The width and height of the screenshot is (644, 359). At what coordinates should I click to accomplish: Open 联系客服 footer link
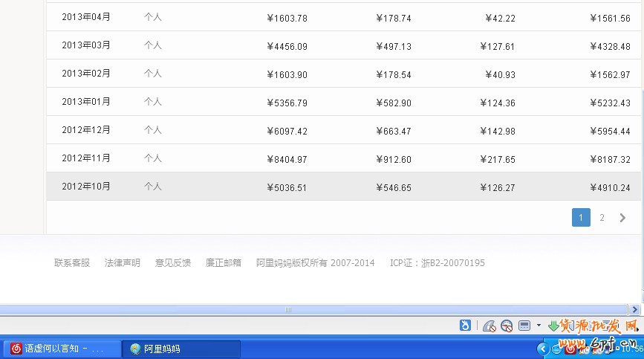72,263
